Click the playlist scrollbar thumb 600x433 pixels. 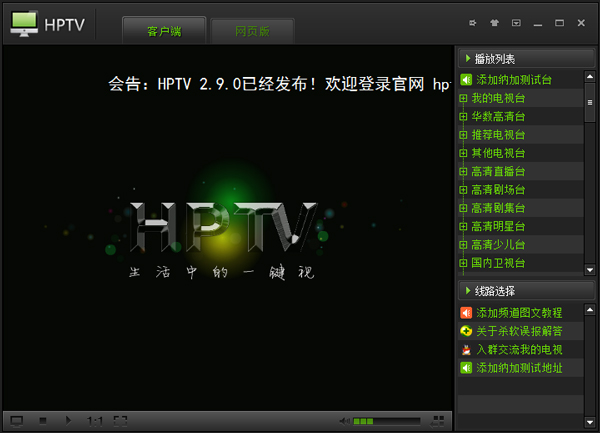pyautogui.click(x=590, y=103)
